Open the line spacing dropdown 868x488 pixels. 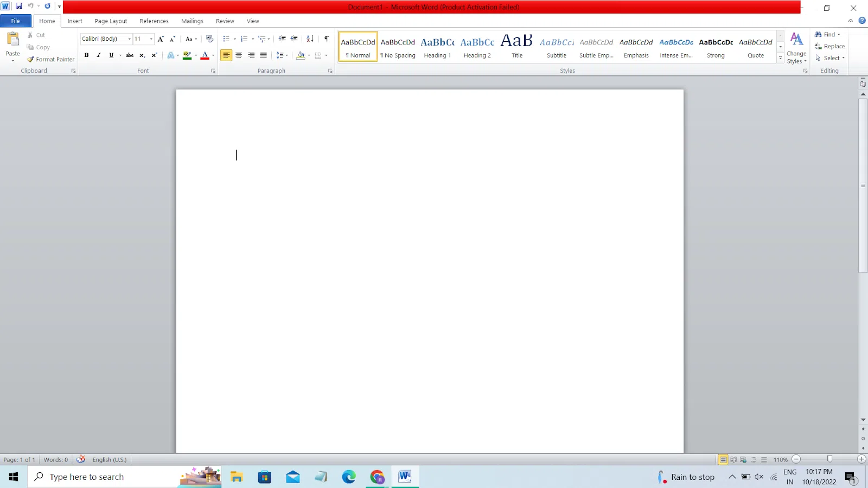click(x=282, y=55)
